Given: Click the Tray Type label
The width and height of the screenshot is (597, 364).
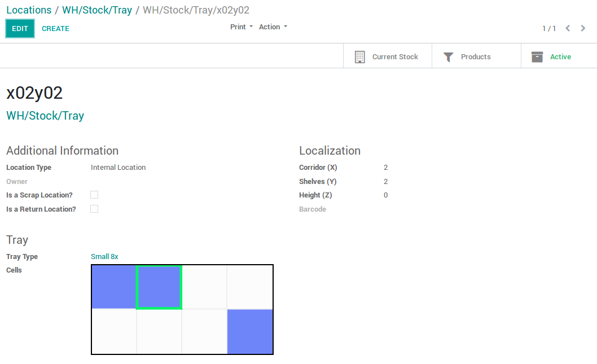Looking at the screenshot, I should [x=21, y=257].
